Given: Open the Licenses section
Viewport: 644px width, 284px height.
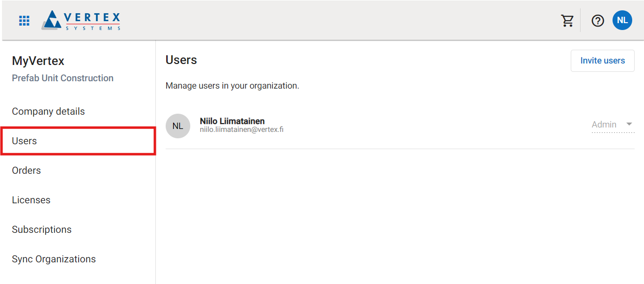Looking at the screenshot, I should (31, 200).
